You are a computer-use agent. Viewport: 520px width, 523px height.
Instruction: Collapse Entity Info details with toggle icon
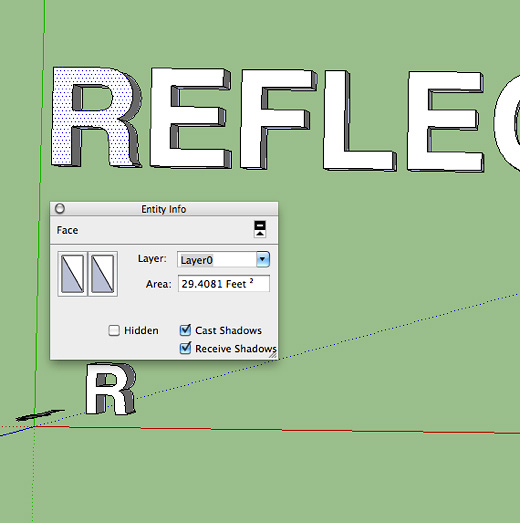click(260, 229)
